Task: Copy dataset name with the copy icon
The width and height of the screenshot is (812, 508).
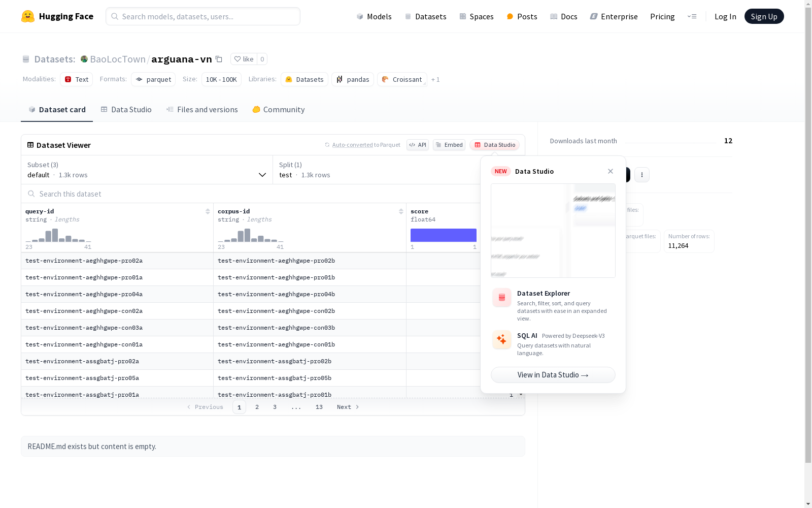Action: tap(219, 59)
